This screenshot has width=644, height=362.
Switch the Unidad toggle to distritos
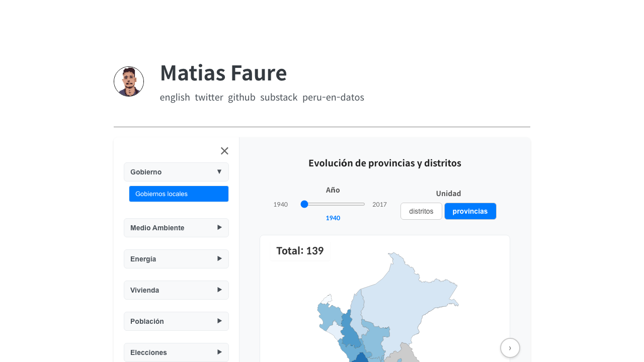coord(421,211)
